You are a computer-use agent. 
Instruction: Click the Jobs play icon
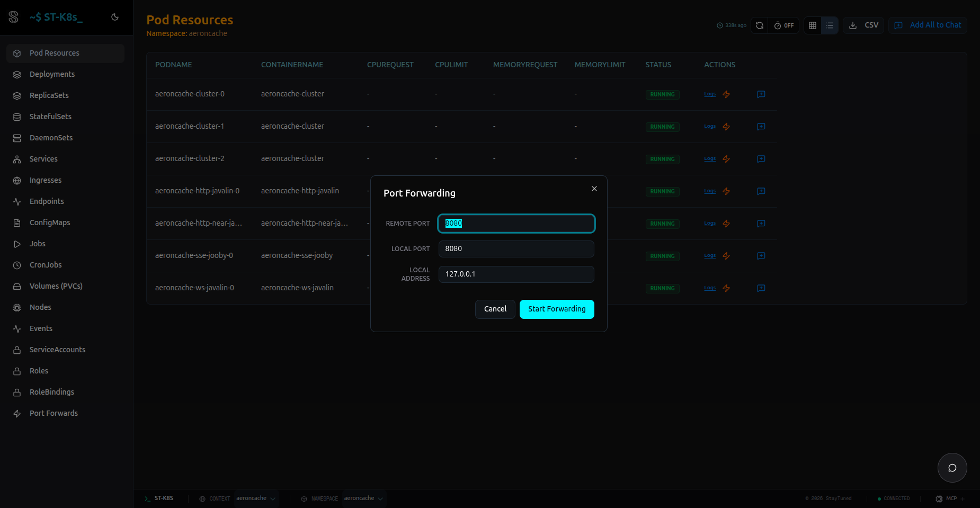pos(17,244)
